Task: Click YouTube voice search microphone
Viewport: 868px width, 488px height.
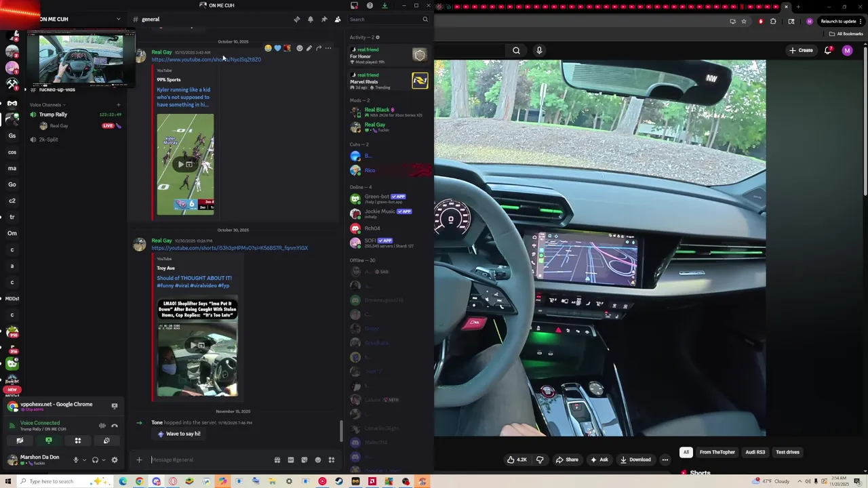Action: (x=539, y=50)
